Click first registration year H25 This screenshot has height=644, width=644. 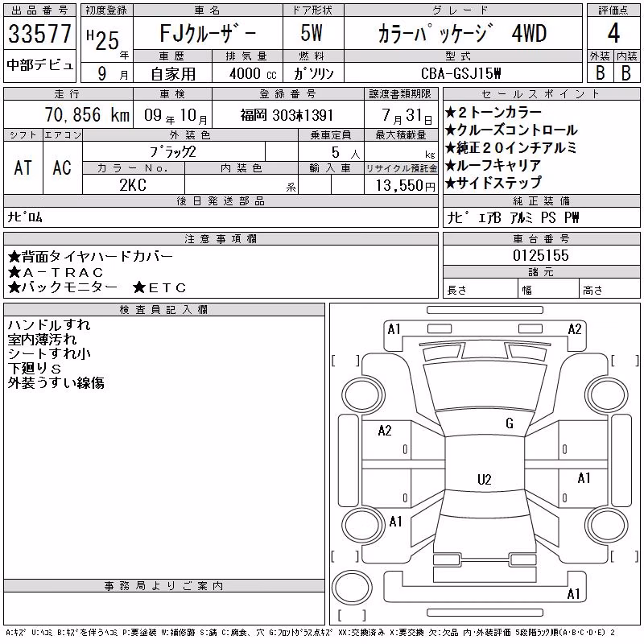coord(103,39)
